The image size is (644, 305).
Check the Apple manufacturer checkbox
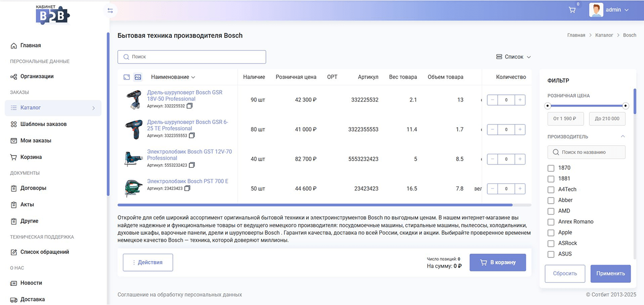coord(551,233)
